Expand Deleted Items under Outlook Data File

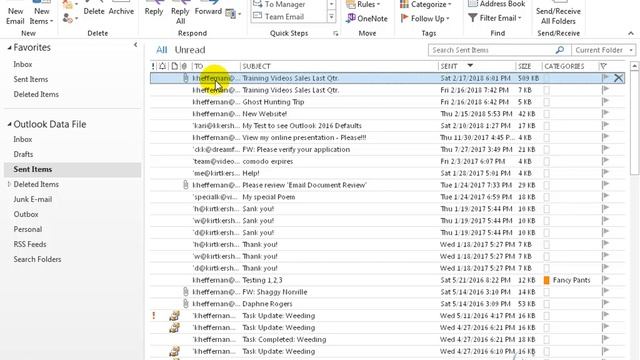[9, 184]
